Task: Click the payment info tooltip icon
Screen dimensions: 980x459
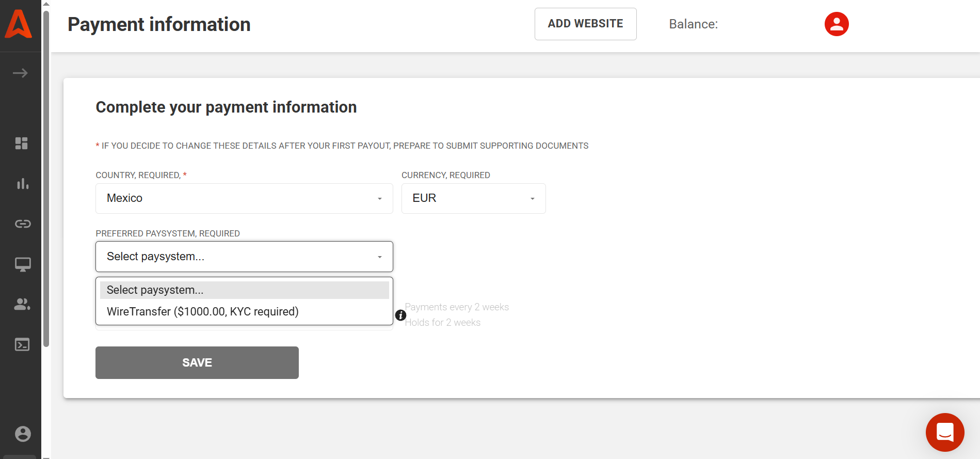Action: 400,315
